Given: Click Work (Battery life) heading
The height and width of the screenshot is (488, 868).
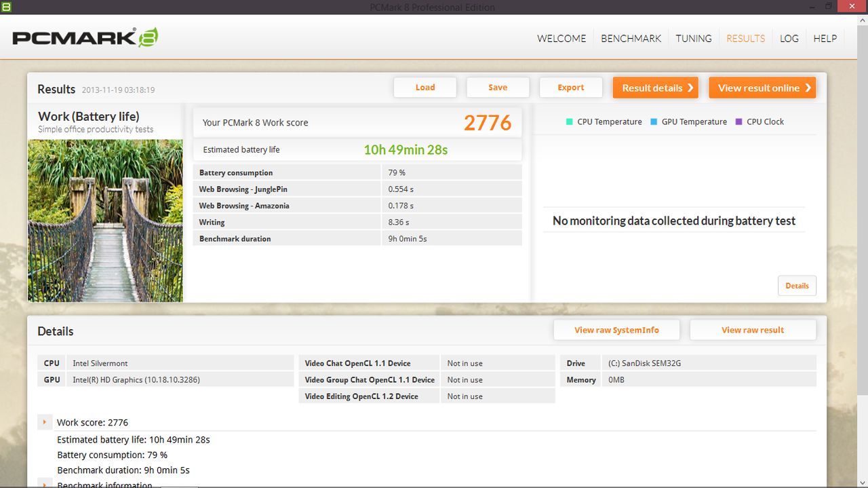Looking at the screenshot, I should 89,116.
